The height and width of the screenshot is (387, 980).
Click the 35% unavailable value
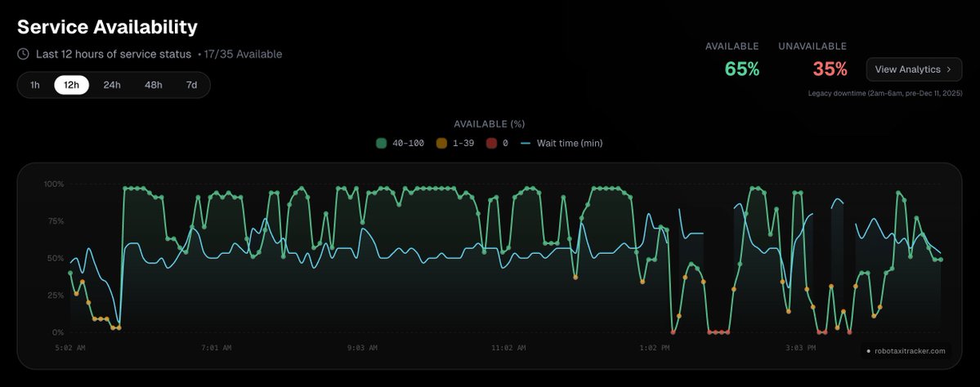pos(830,69)
